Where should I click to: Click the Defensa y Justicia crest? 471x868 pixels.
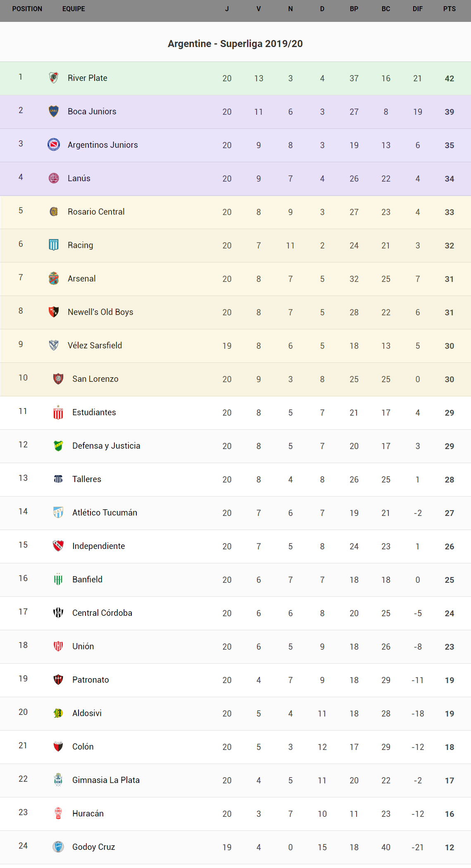pyautogui.click(x=58, y=445)
